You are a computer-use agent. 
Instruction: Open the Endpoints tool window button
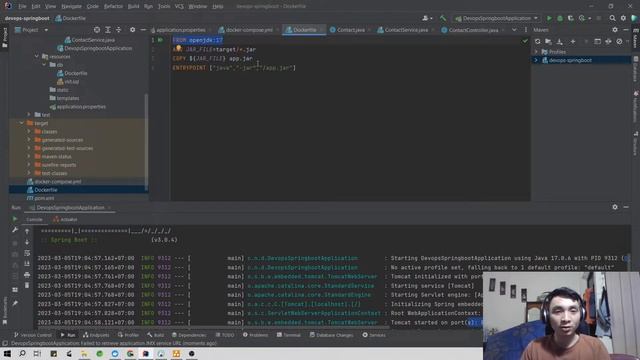[96, 335]
